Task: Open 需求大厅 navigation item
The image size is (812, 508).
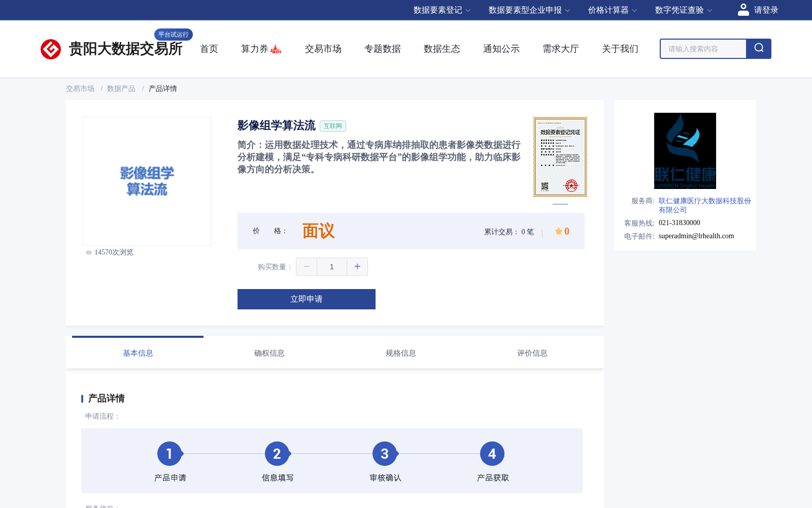Action: click(561, 49)
